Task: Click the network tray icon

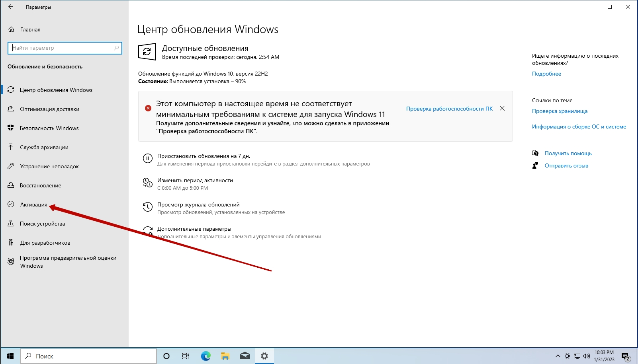Action: tap(577, 356)
